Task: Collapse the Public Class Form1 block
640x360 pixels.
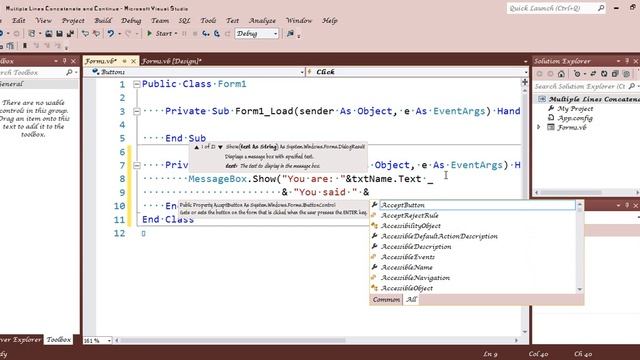Action: (137, 84)
